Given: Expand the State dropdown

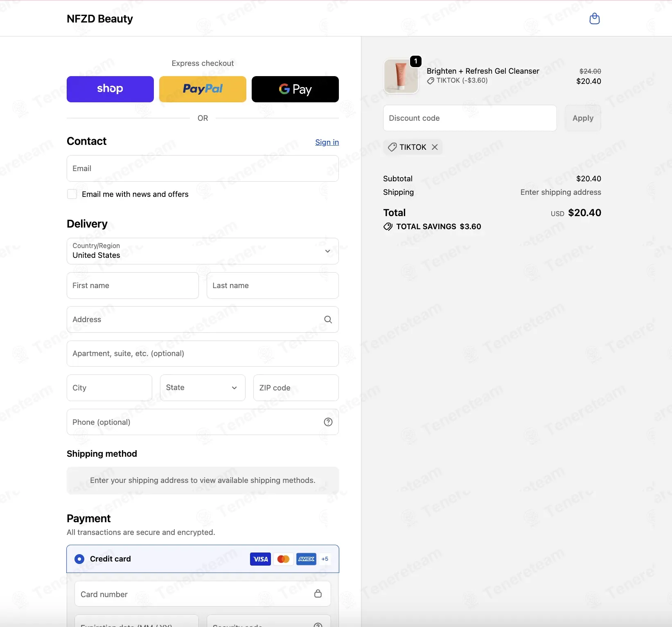Looking at the screenshot, I should 203,388.
